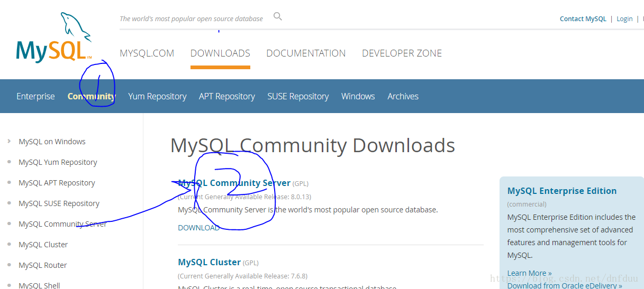Click the Current Generally Available Release: 8.0.13 text
The height and width of the screenshot is (289, 644).
point(244,197)
